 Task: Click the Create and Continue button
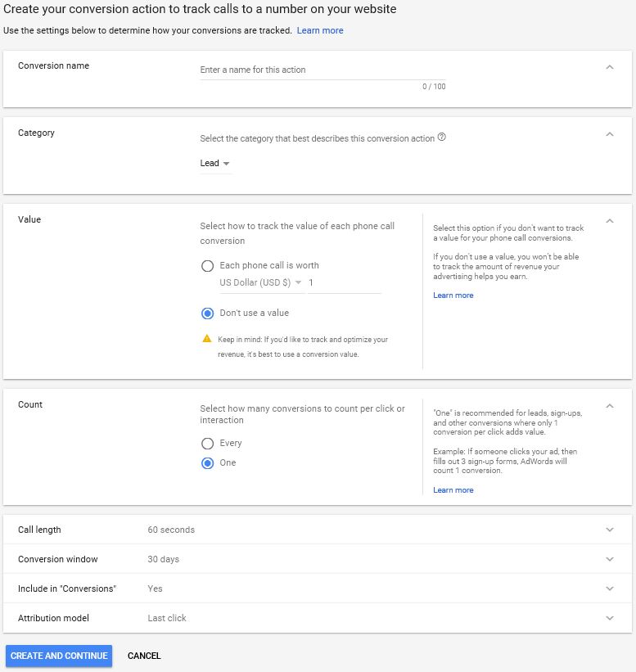tap(59, 656)
